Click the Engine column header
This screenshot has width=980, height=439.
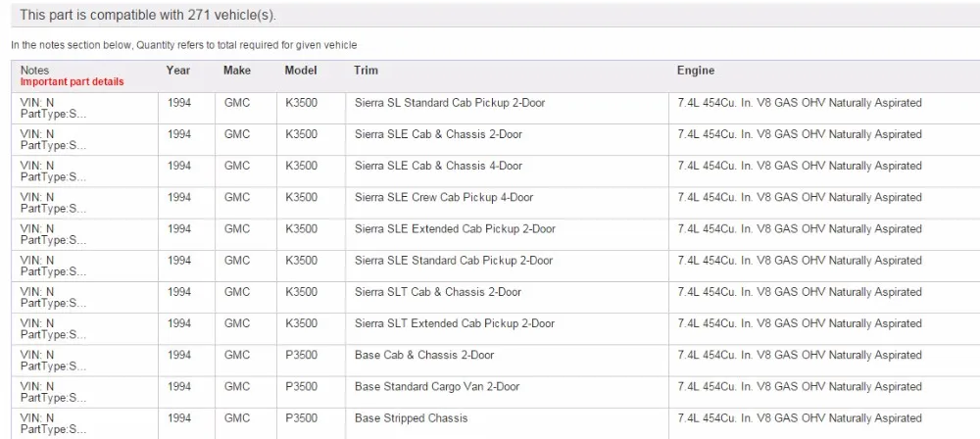[x=696, y=70]
